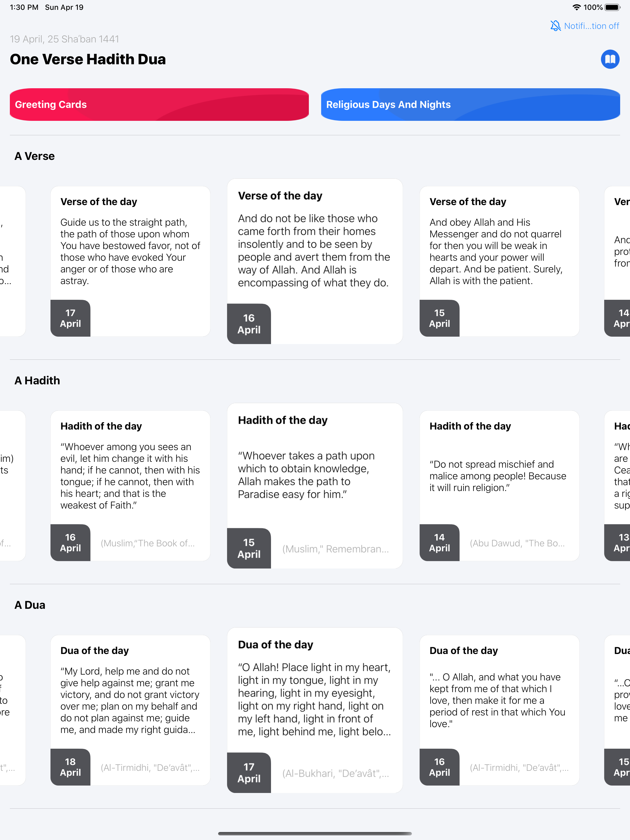Open the 'My Lord, help me' dua card
Viewport: 630px width, 840px height.
click(x=130, y=710)
